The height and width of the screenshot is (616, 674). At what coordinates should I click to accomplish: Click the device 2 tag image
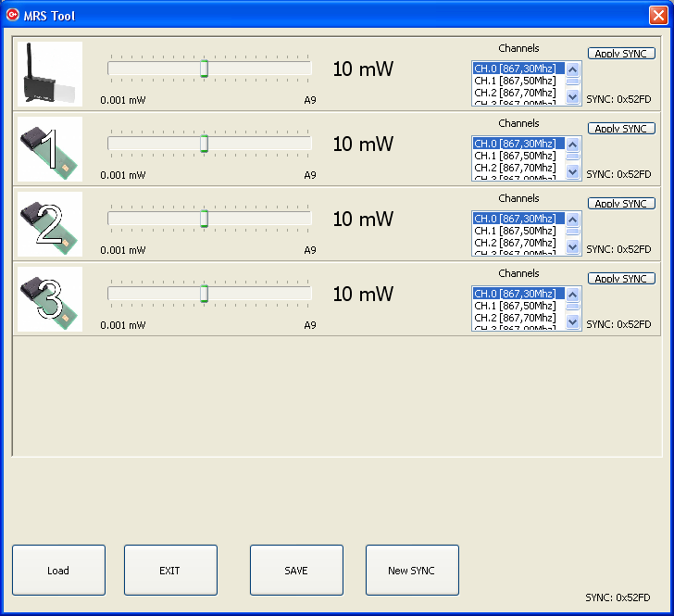(50, 223)
